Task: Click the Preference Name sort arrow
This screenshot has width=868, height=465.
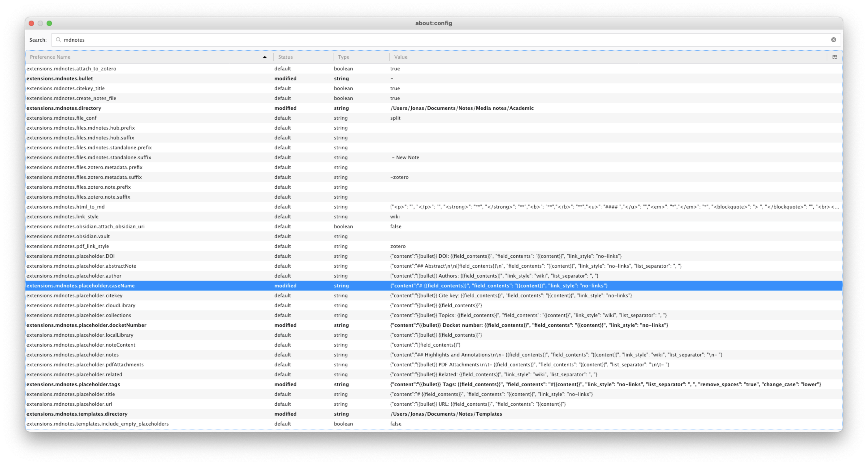Action: pos(265,57)
